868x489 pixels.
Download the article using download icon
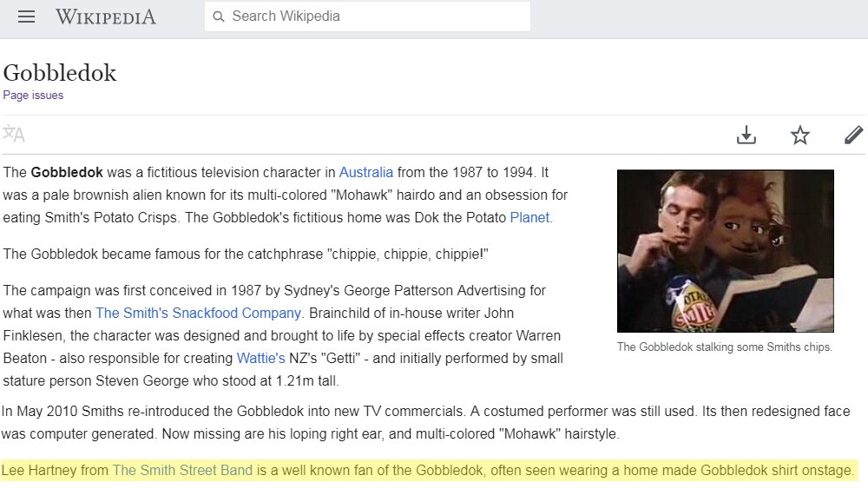coord(746,135)
